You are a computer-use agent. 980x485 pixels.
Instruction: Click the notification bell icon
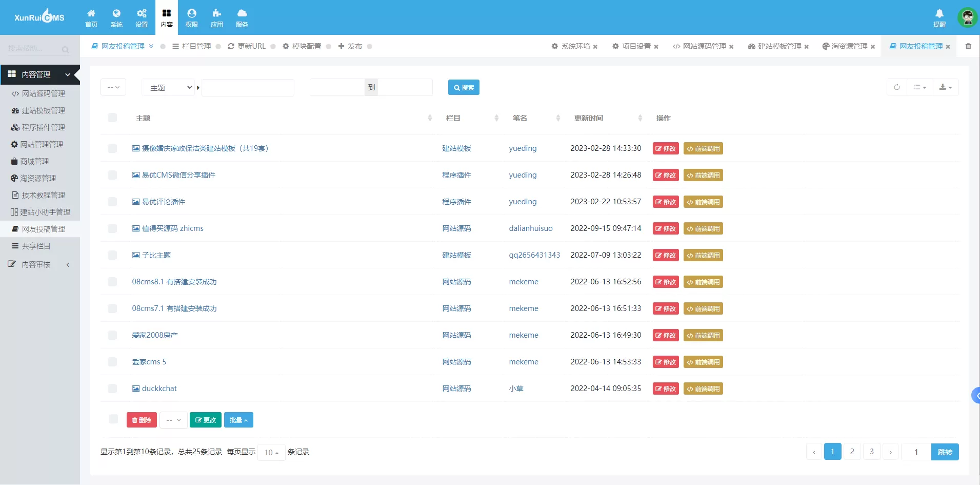tap(939, 14)
